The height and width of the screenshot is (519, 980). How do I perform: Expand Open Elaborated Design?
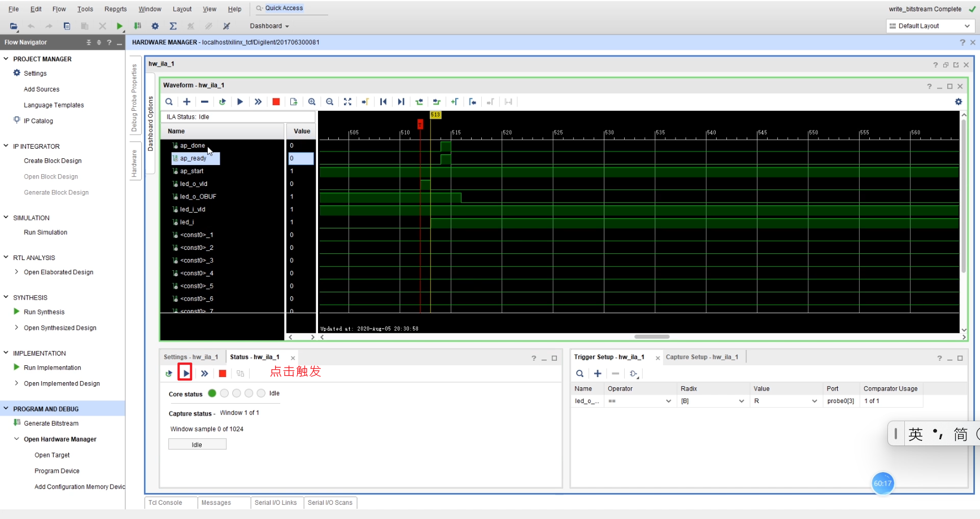[x=16, y=272]
